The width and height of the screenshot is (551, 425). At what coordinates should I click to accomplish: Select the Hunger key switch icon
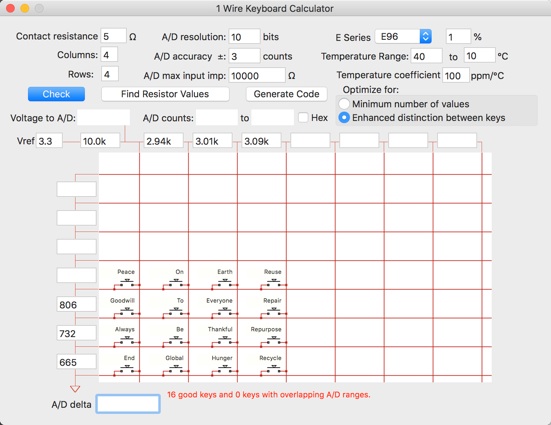click(225, 369)
